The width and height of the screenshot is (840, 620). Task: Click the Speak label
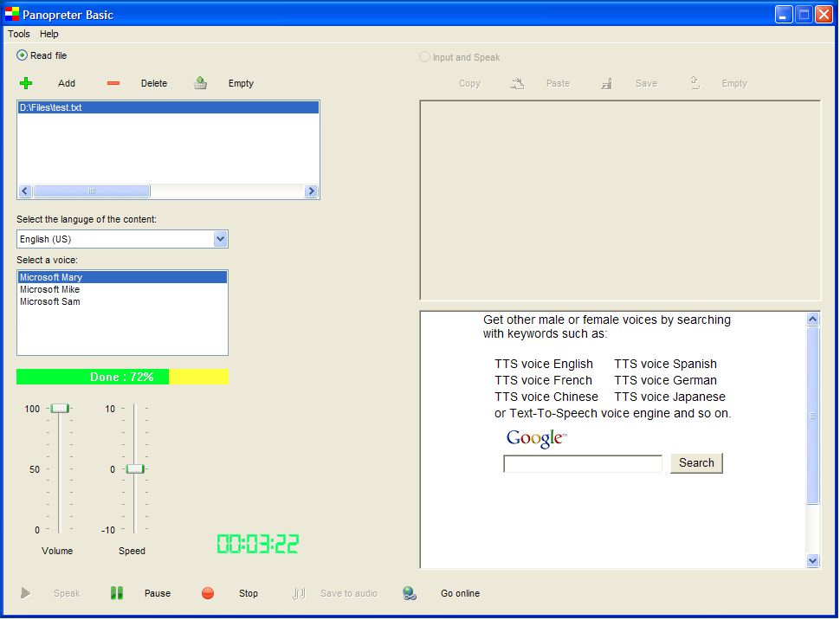[67, 593]
